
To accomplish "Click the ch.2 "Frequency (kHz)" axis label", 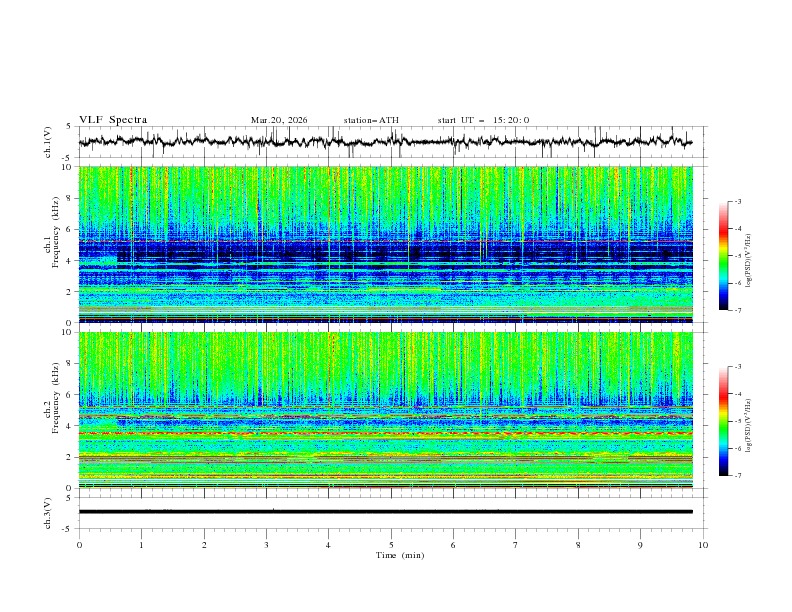I will (x=55, y=396).
